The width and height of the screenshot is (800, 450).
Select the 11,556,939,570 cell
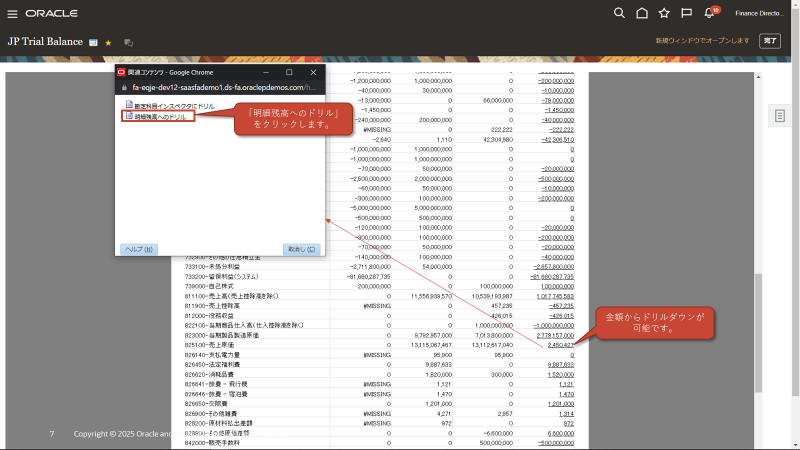(x=431, y=296)
